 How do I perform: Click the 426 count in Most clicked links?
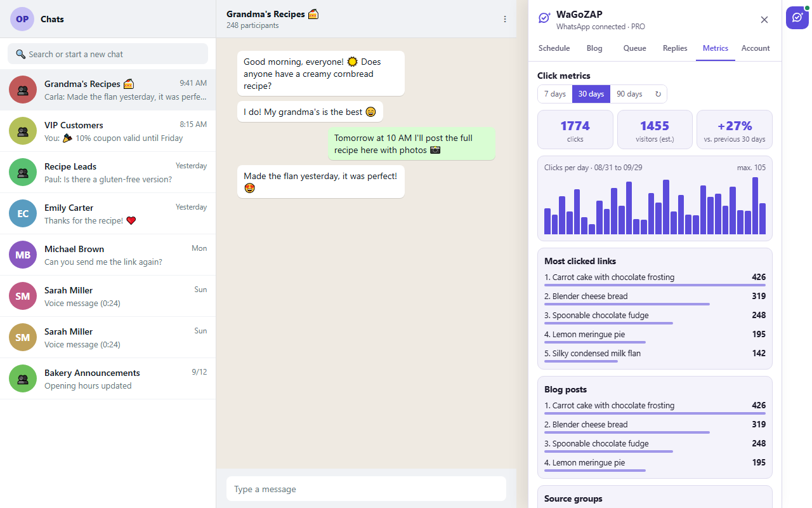[x=759, y=277]
